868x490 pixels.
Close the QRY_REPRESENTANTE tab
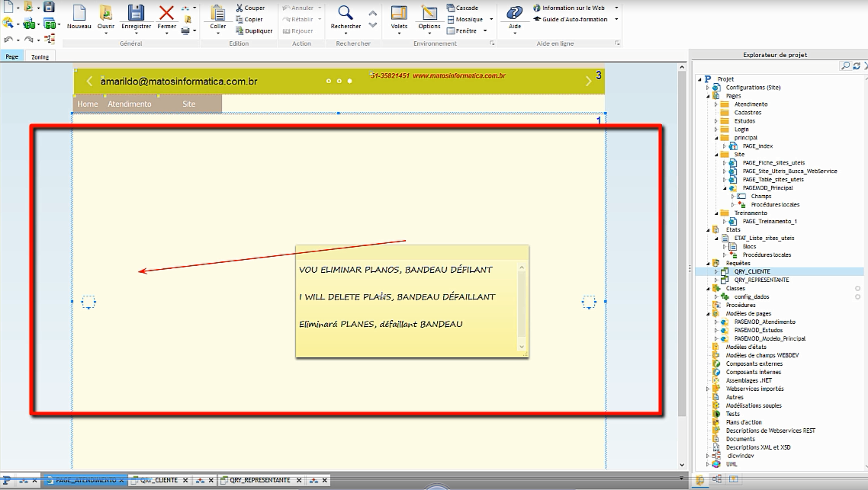click(x=299, y=480)
